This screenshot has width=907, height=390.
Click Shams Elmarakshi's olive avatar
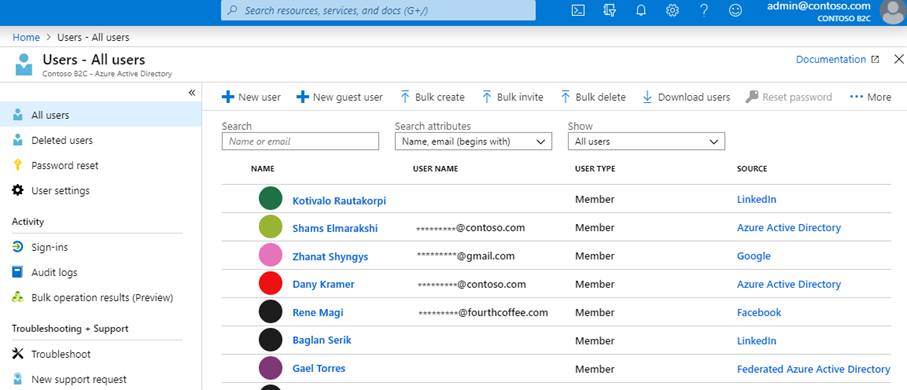click(270, 227)
